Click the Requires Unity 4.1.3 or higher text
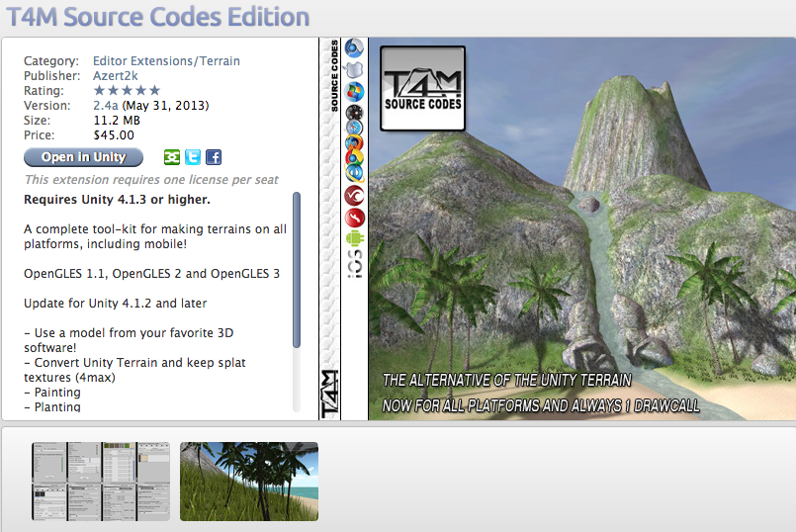 (117, 200)
